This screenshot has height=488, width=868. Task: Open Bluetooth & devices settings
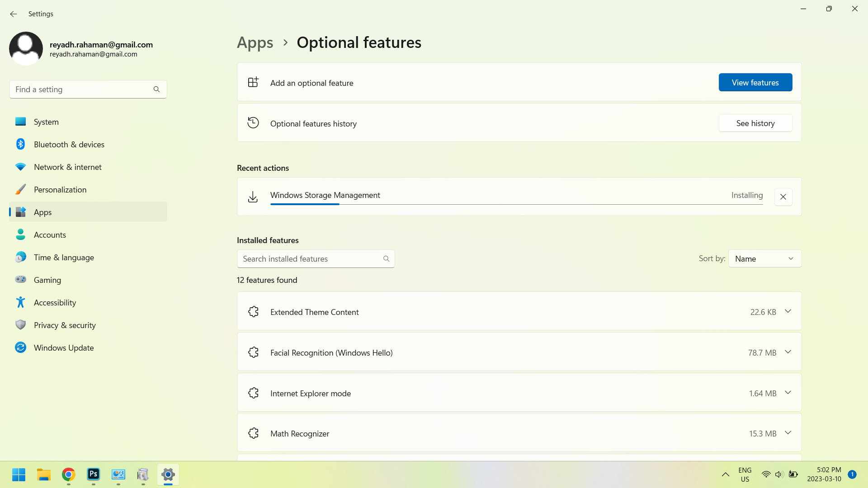tap(69, 144)
